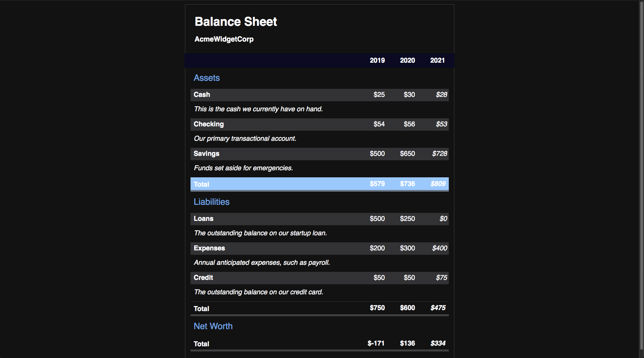This screenshot has height=358, width=644.
Task: Select the 2020 column header
Action: pyautogui.click(x=407, y=60)
